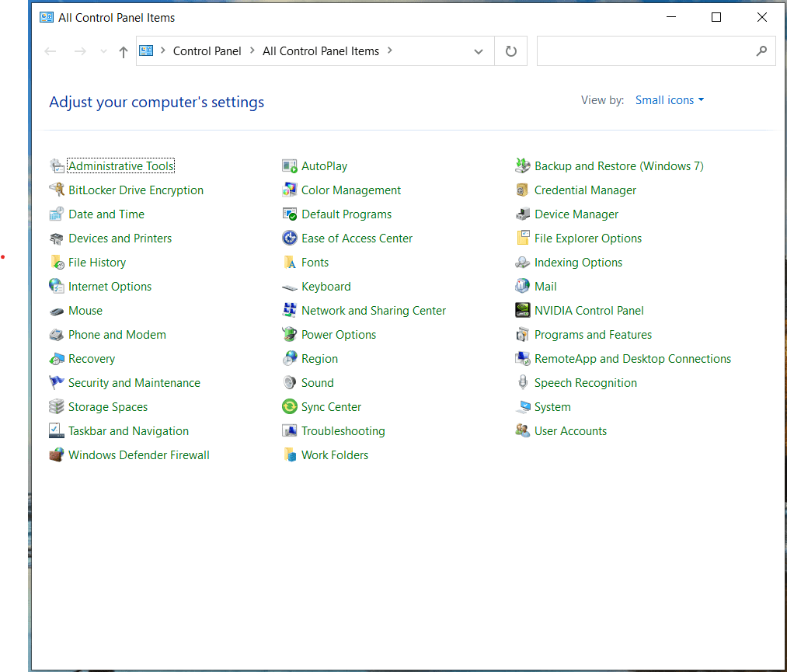Screen dimensions: 787x672
Task: Open the Speech Recognition microphone icon
Action: pyautogui.click(x=523, y=383)
